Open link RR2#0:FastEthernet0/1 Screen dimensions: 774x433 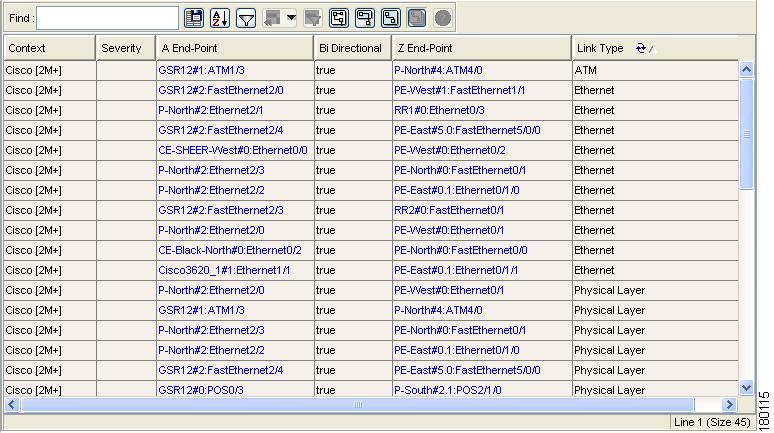449,210
